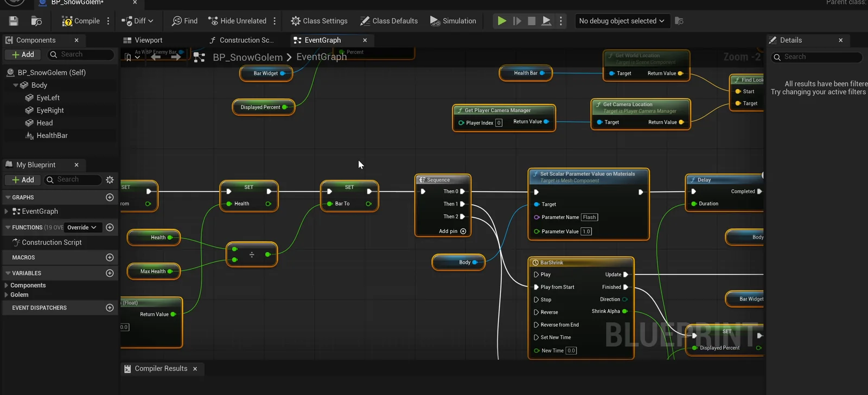Select the HealthBar component
This screenshot has height=395, width=868.
52,135
